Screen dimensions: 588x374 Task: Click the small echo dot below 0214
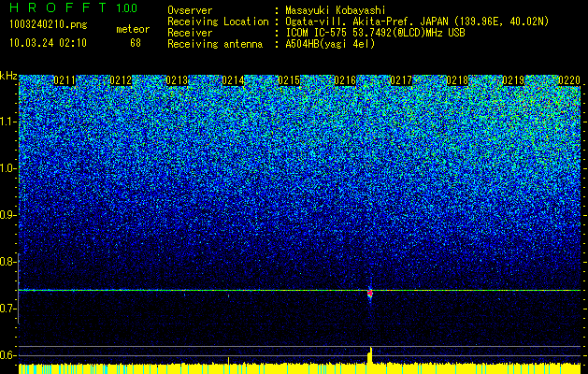tap(228, 295)
